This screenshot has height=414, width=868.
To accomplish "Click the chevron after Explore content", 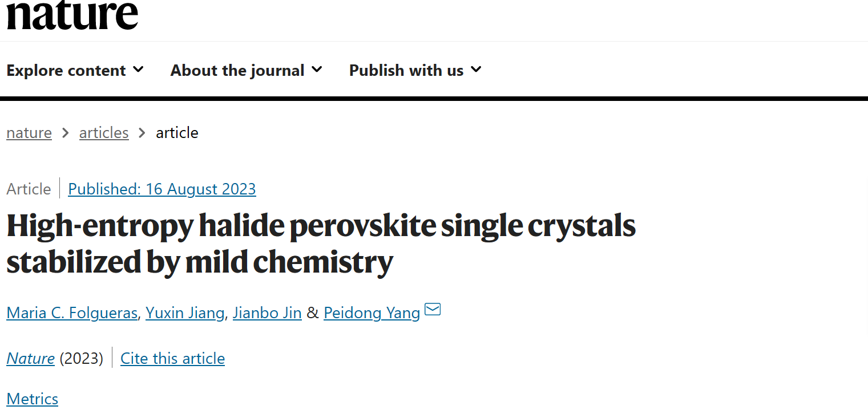I will click(138, 70).
